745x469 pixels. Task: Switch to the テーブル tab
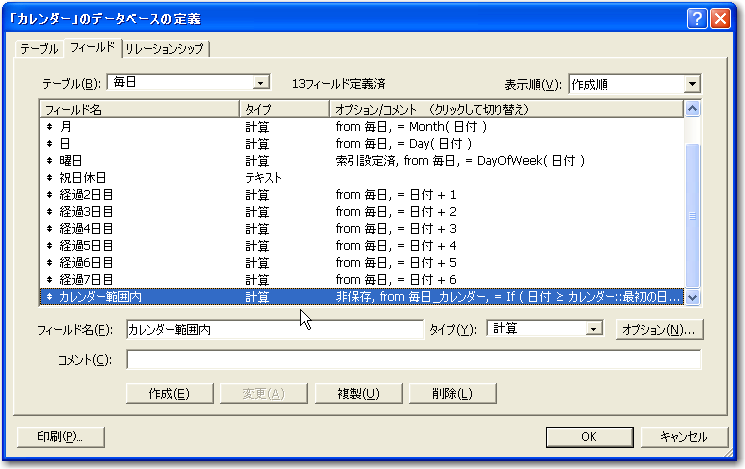[40, 49]
